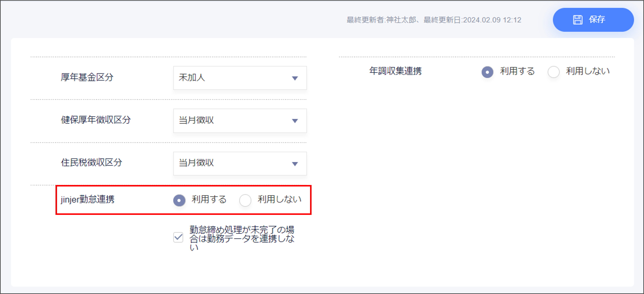Select 利用する for jinjer勤怠連携
This screenshot has width=644, height=294.
click(x=179, y=200)
